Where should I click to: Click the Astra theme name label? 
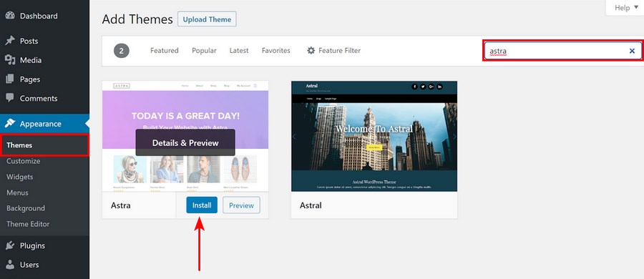(121, 205)
